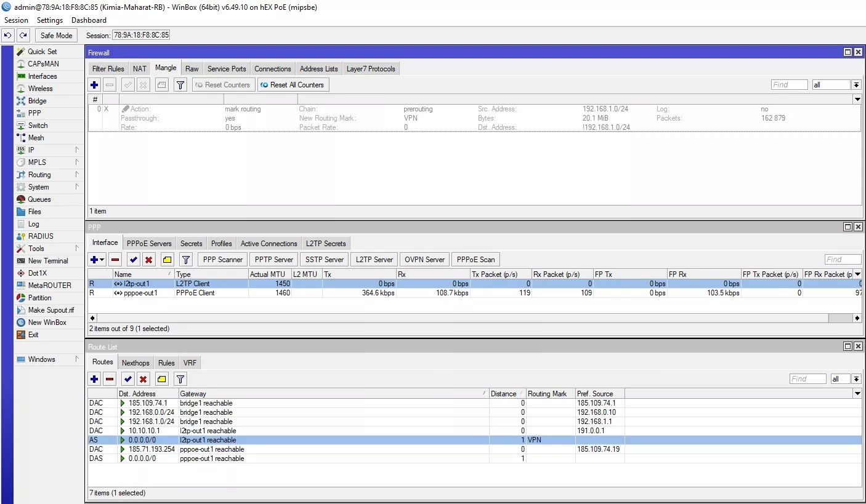Switch to the Filter Rules tab

[x=108, y=69]
